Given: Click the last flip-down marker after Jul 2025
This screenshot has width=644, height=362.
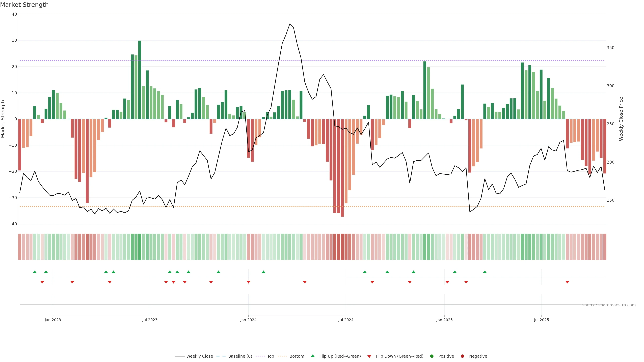Looking at the screenshot, I should [x=567, y=282].
